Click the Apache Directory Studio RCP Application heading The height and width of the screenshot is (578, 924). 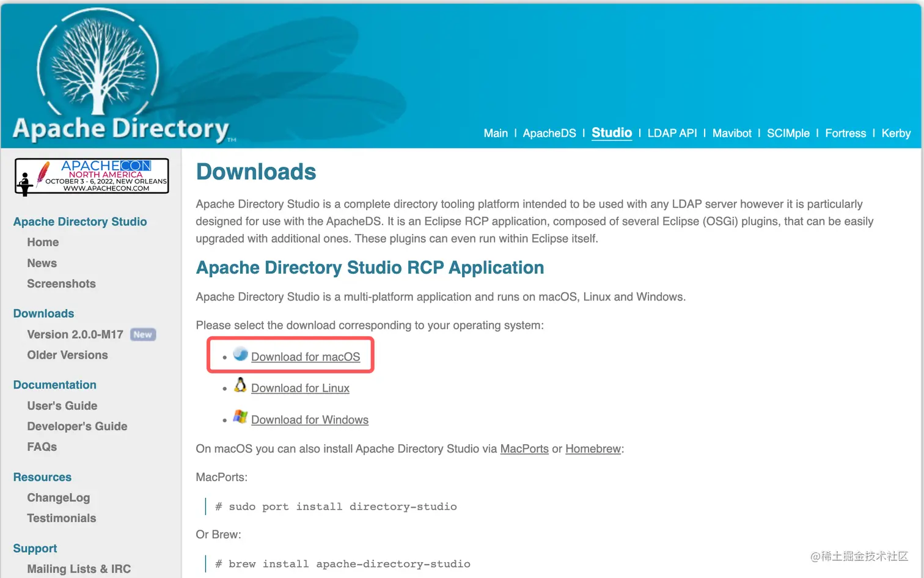click(370, 268)
